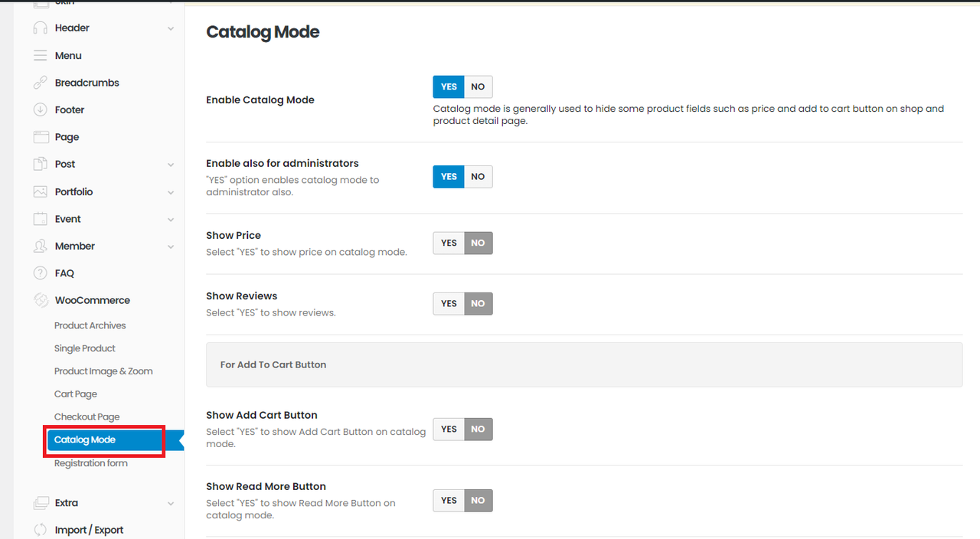Click the documents icon beside Post
This screenshot has width=980, height=539.
[41, 164]
